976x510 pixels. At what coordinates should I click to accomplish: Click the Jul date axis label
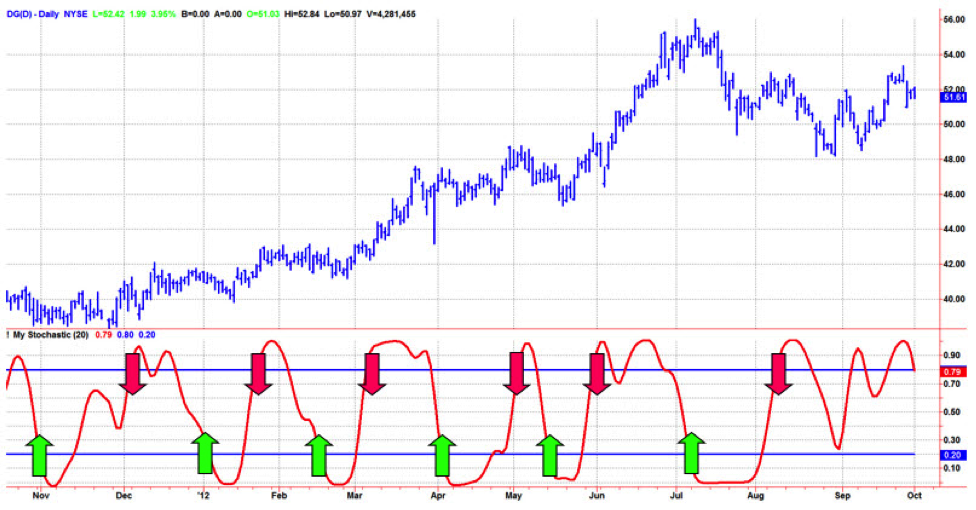pos(677,496)
